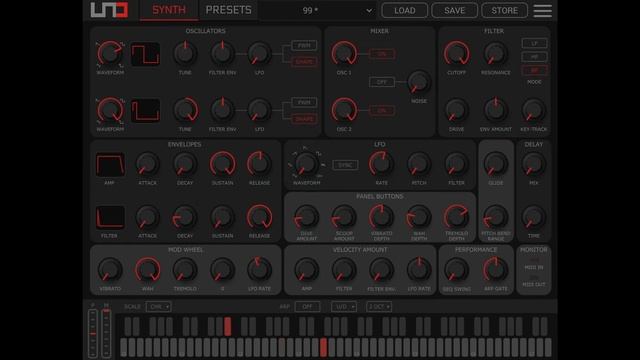
Task: Click the oscillator 1 TUNE knob
Action: (185, 53)
